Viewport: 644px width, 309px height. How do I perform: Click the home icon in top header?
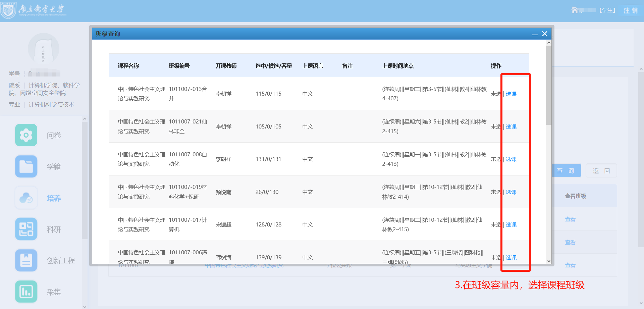click(575, 10)
